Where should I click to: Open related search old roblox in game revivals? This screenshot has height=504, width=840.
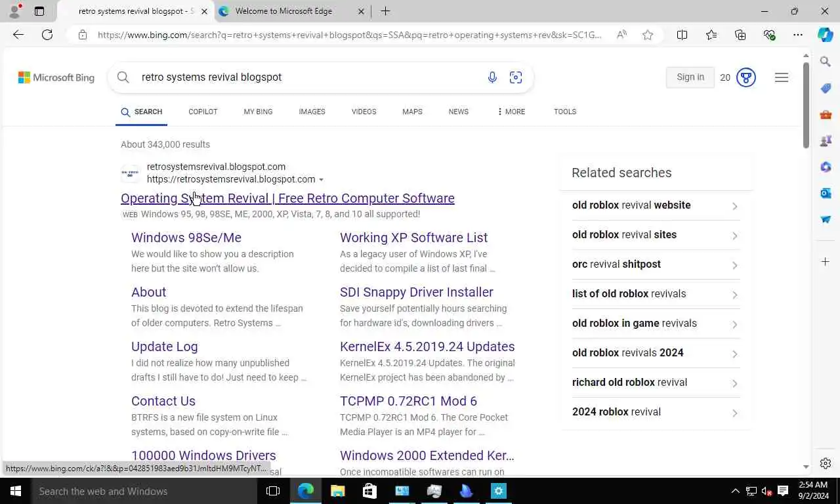click(656, 324)
